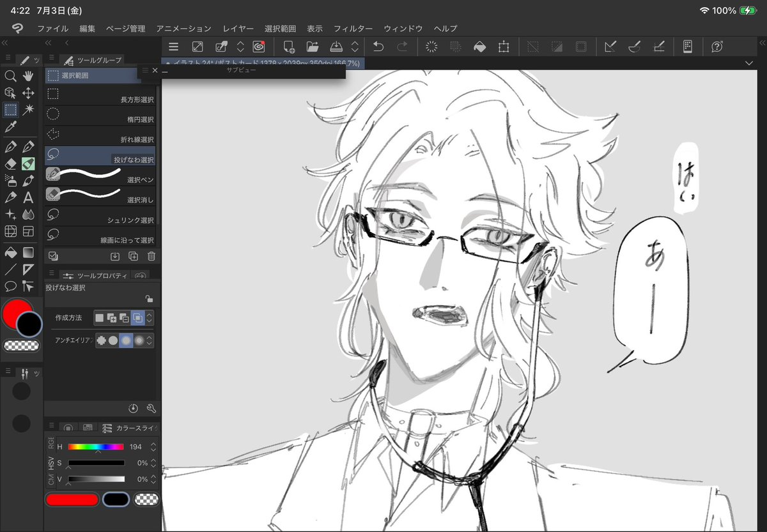Select the Zoom magnifier tool
Viewport: 767px width, 532px height.
pos(10,76)
